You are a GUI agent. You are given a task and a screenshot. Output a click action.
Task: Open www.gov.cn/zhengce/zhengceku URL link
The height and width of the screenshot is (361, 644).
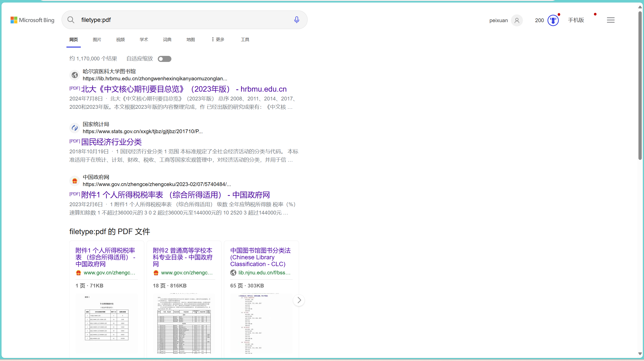coord(157,184)
